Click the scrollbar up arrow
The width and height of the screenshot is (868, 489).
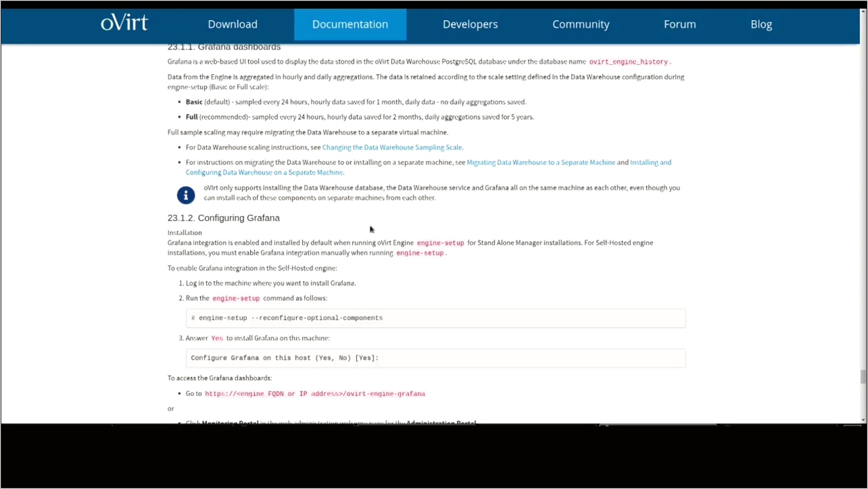(863, 11)
